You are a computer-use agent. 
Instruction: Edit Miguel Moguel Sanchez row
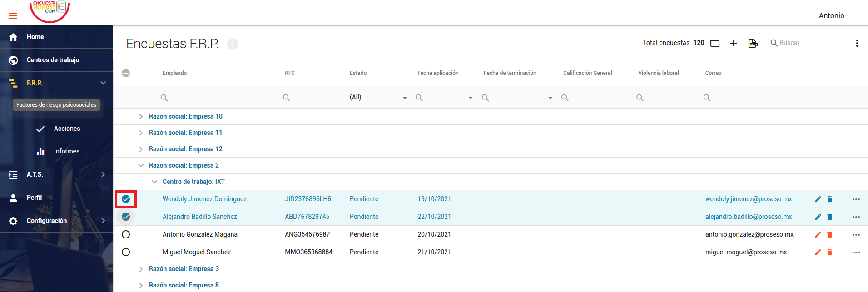[x=818, y=252]
